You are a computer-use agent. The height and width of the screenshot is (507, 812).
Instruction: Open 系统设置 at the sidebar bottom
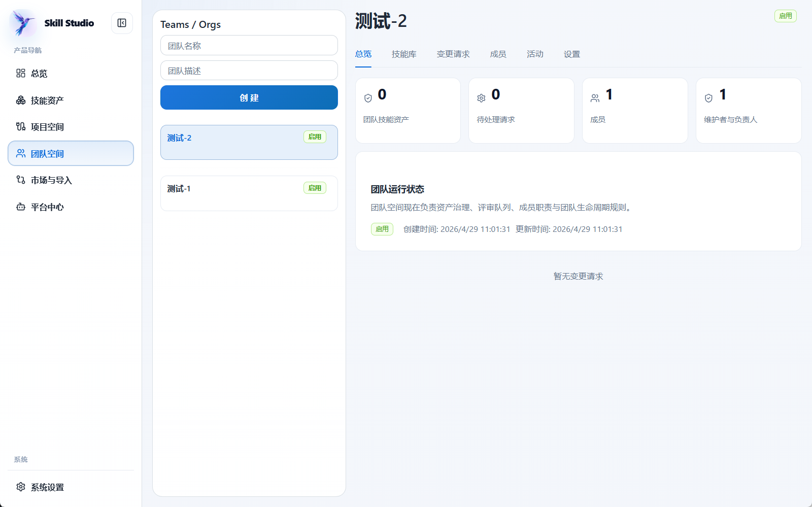[x=71, y=487]
